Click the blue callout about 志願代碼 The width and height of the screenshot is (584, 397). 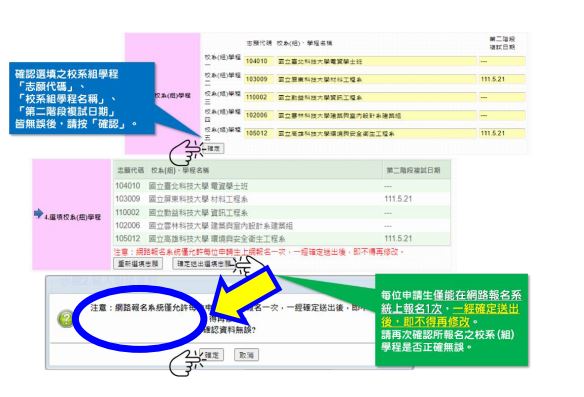pos(82,98)
